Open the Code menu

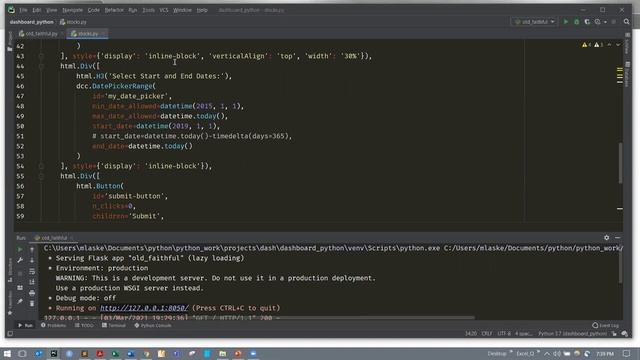pyautogui.click(x=93, y=10)
